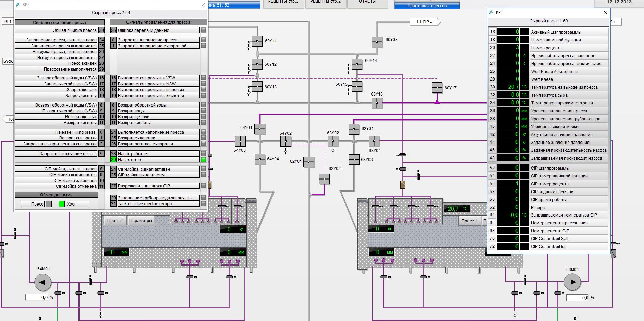Image resolution: width=644 pixels, height=321 pixels.
Task: Toggle 'Разрешение на запуск CIP' indicator
Action: pyautogui.click(x=203, y=186)
